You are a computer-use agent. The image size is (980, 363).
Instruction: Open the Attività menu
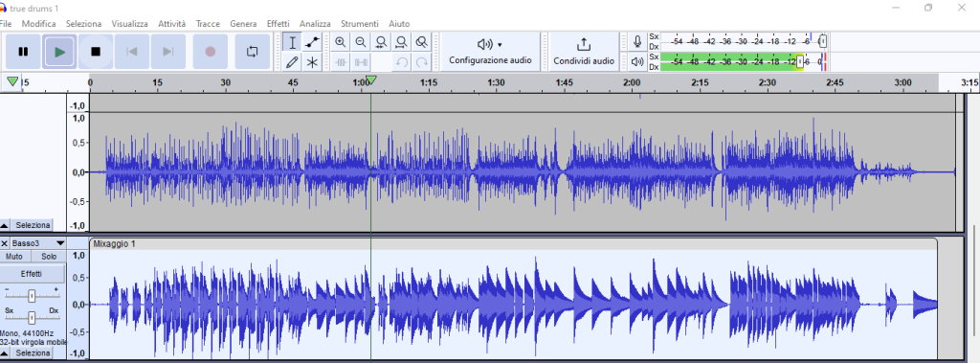click(x=172, y=24)
